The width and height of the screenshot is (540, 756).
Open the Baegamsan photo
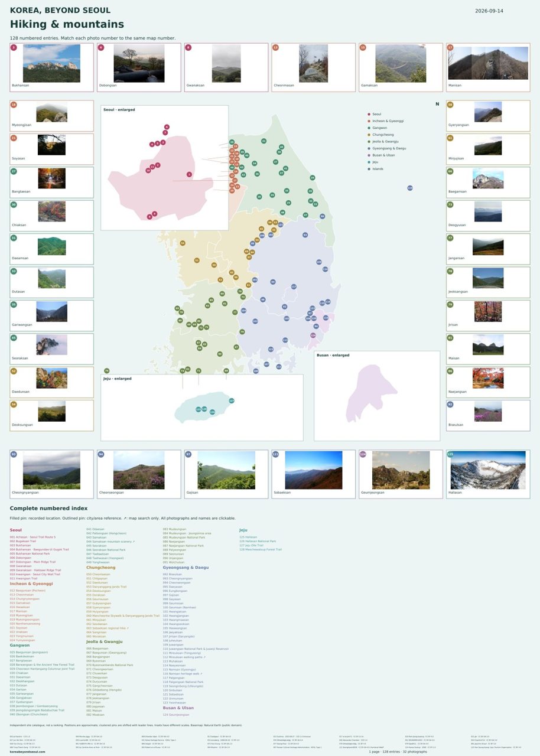coord(488,178)
